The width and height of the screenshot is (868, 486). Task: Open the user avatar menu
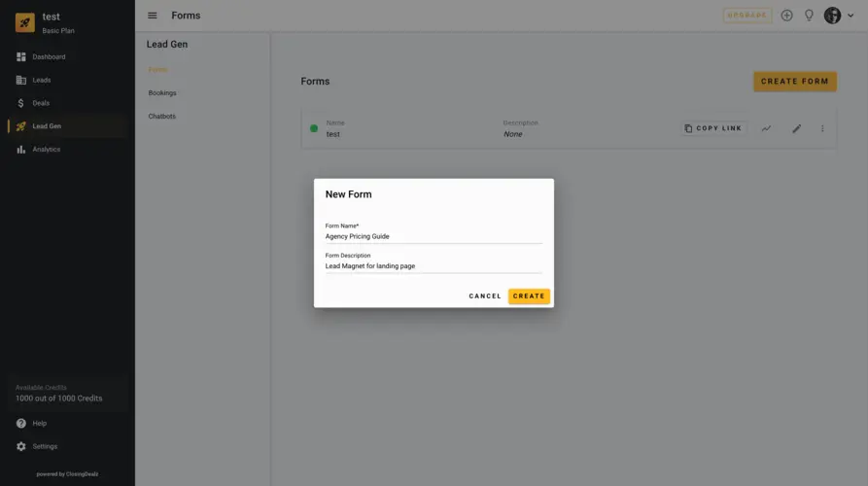click(832, 16)
